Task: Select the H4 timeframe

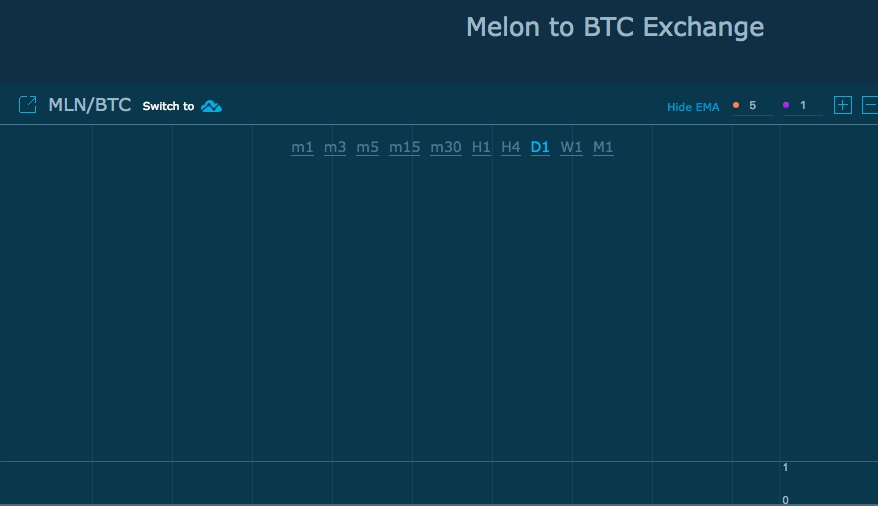Action: [511, 148]
